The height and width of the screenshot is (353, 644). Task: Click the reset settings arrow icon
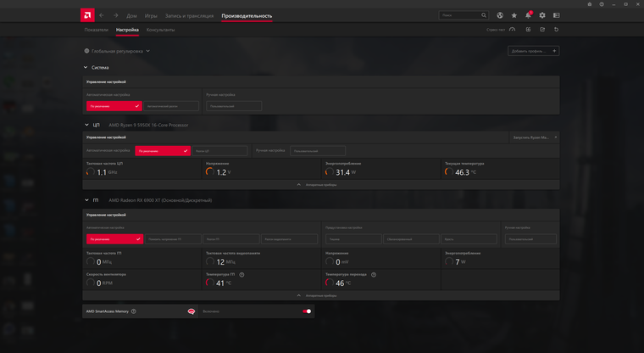557,30
